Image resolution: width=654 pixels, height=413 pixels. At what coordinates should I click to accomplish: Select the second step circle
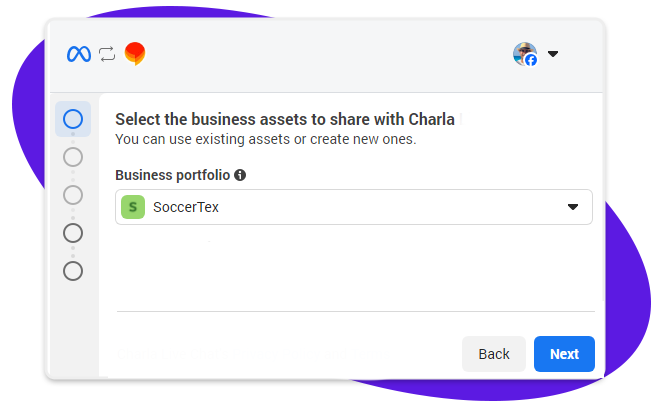73,157
